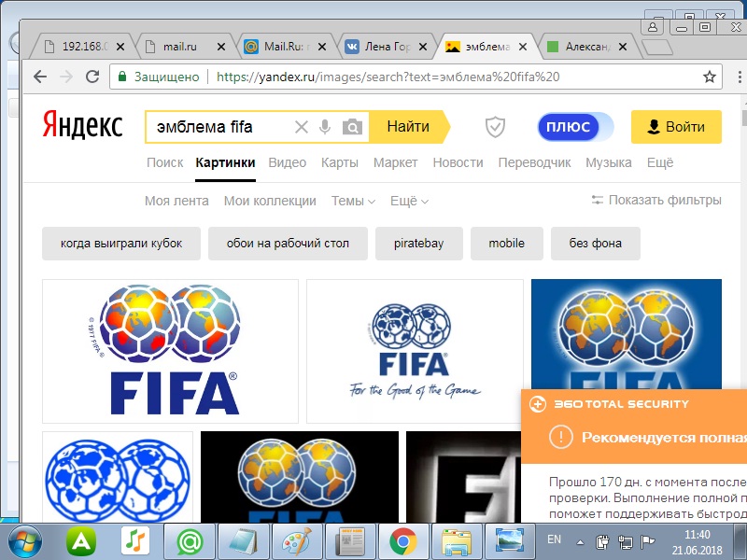This screenshot has width=747, height=560.
Task: Close the Mail.Ru tab with @ icon
Action: pyautogui.click(x=322, y=47)
